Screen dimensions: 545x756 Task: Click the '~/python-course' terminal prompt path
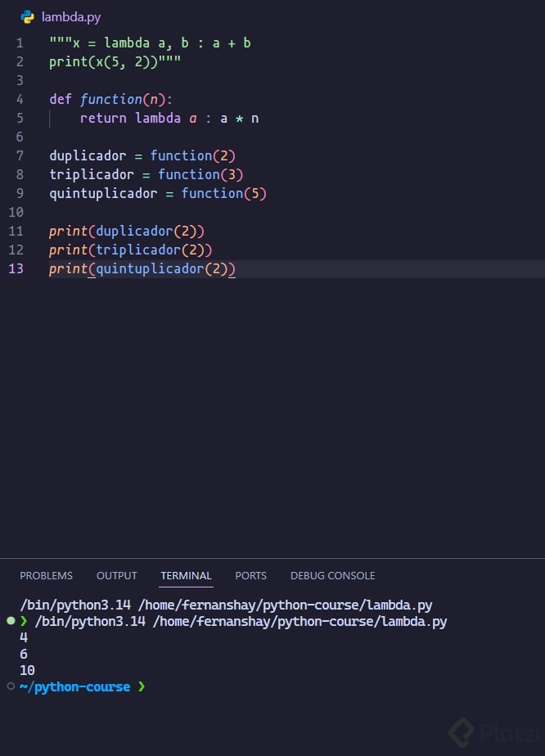(75, 686)
